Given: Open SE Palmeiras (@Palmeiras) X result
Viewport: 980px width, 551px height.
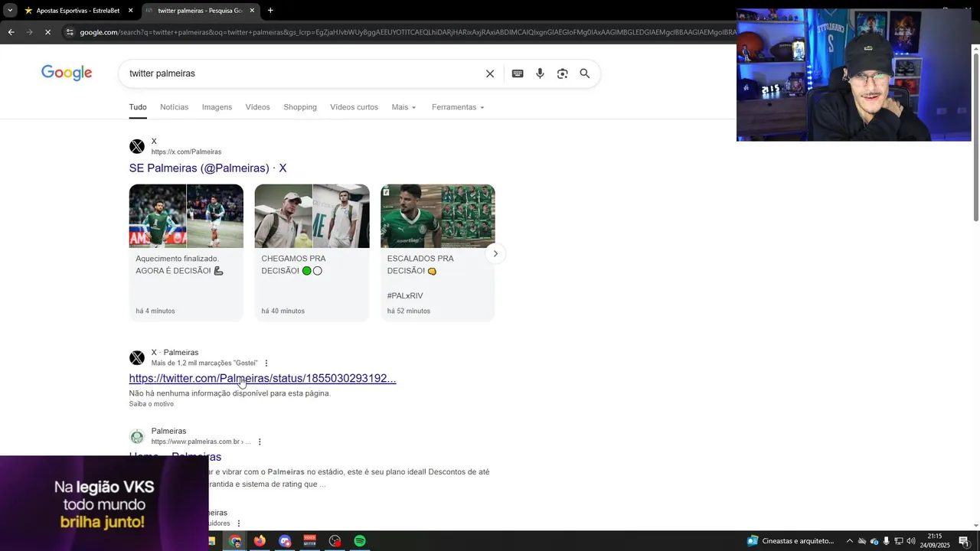Looking at the screenshot, I should pyautogui.click(x=207, y=168).
